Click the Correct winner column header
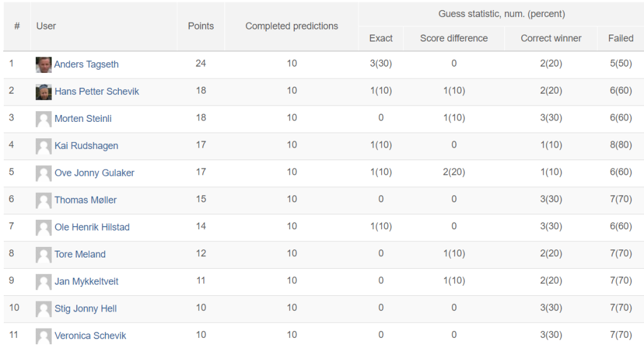 pos(551,38)
